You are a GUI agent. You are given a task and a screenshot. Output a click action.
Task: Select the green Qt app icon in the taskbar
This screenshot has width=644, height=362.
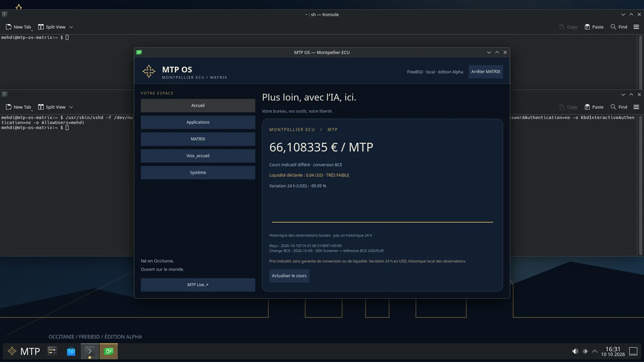click(109, 351)
